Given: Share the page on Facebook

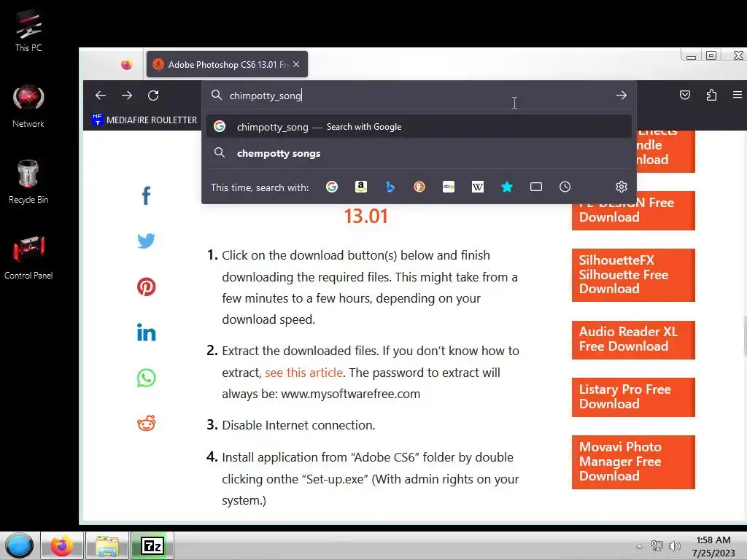Looking at the screenshot, I should coord(146,195).
